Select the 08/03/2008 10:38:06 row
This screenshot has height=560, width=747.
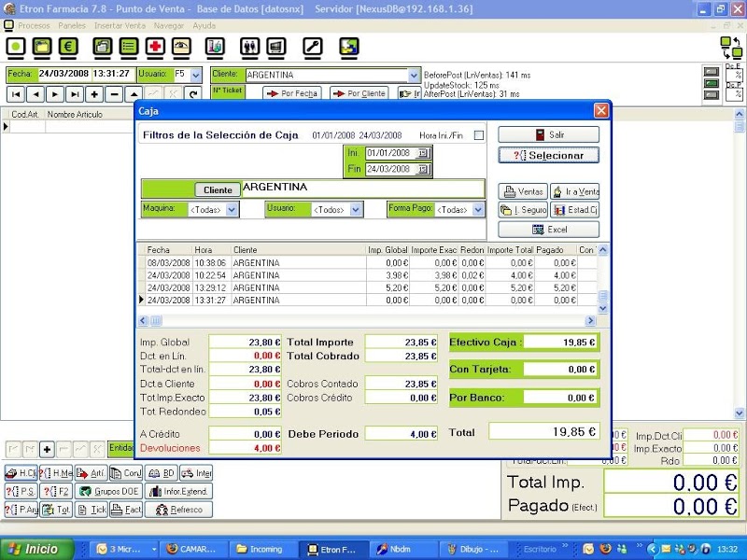(x=367, y=263)
